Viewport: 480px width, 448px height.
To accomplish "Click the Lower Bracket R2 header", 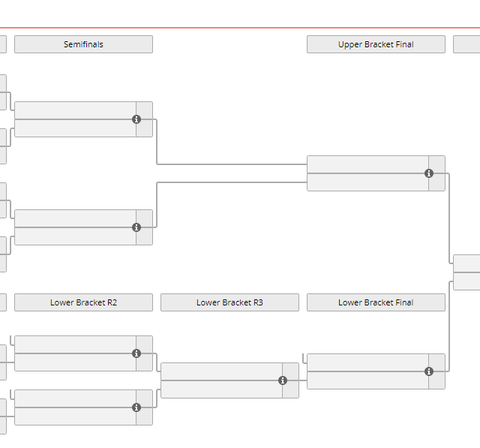I will (83, 302).
